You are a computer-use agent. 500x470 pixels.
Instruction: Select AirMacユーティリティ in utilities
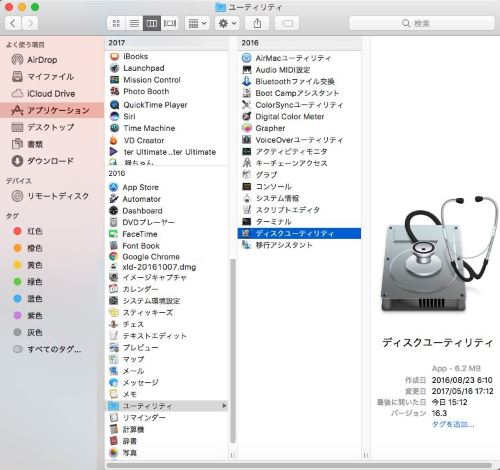click(x=299, y=58)
